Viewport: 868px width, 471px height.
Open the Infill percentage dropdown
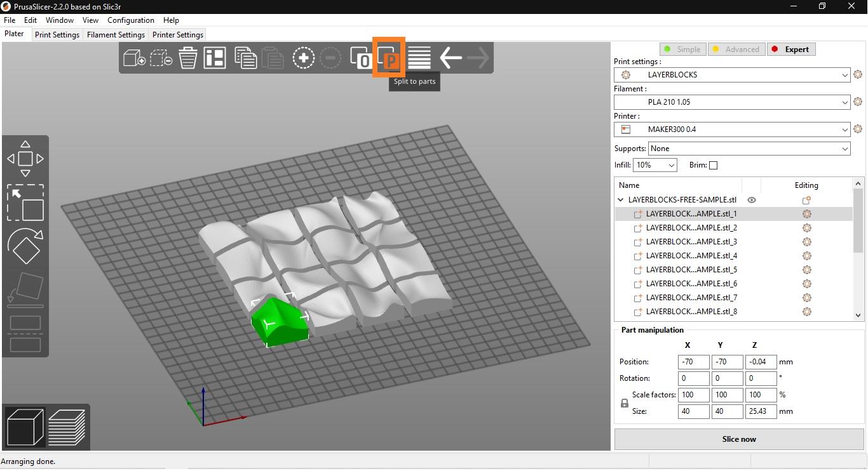(x=655, y=165)
